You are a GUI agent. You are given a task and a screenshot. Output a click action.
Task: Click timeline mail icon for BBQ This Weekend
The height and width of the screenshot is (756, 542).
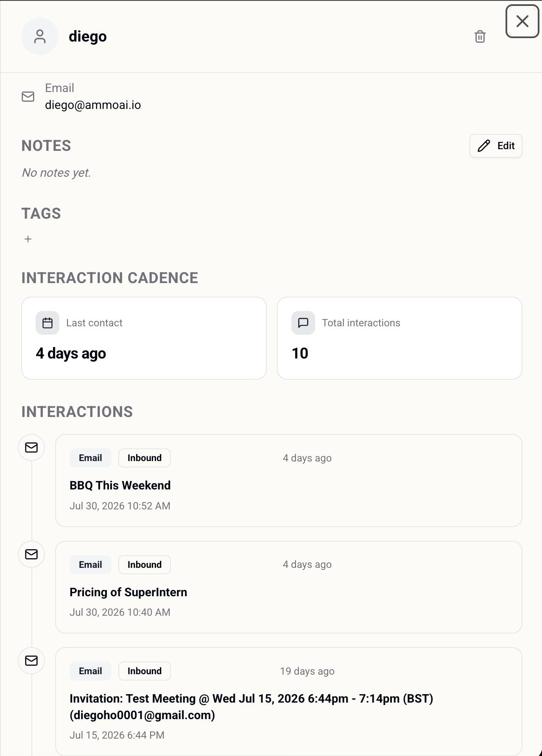(x=31, y=447)
